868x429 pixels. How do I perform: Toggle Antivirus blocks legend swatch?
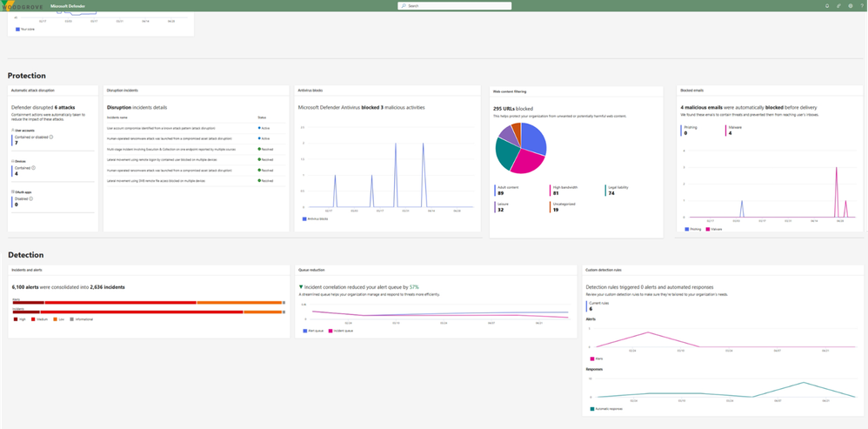(304, 218)
